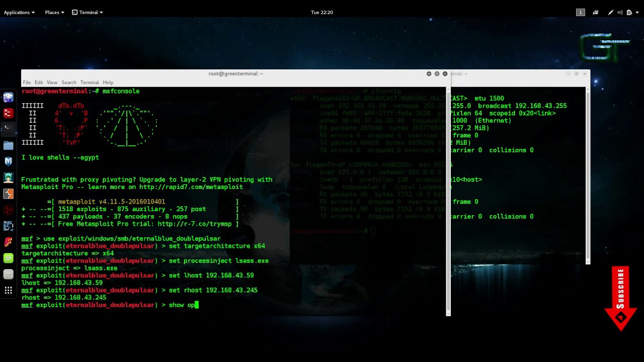
Task: Open the Search menu in terminal
Action: click(69, 82)
